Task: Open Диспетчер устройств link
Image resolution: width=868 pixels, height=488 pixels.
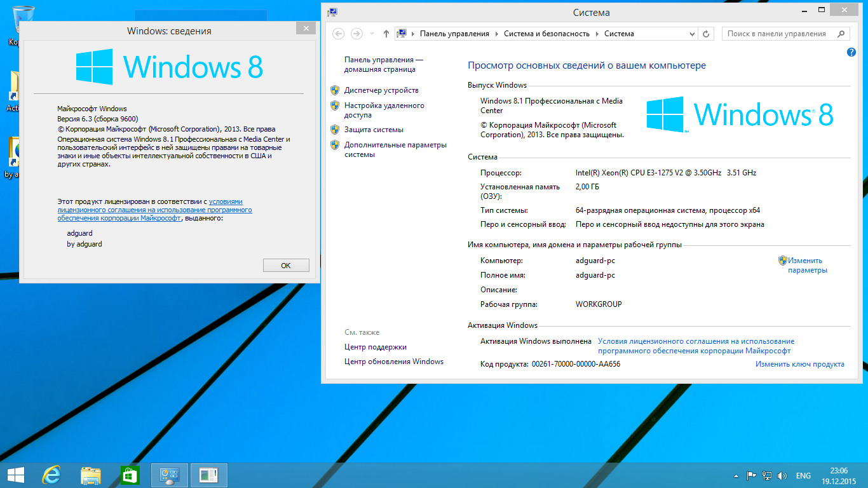Action: pyautogui.click(x=381, y=90)
